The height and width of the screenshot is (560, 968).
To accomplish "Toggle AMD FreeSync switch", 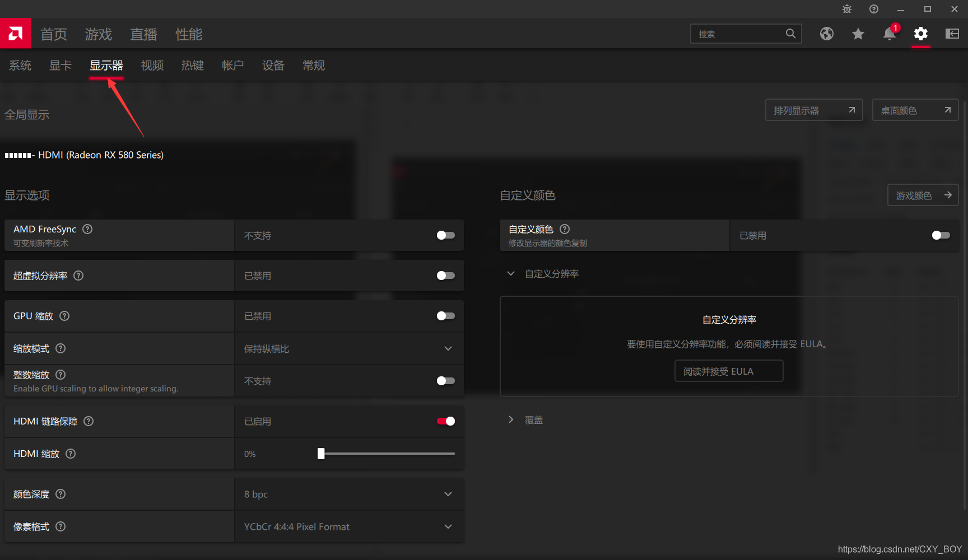I will point(446,235).
